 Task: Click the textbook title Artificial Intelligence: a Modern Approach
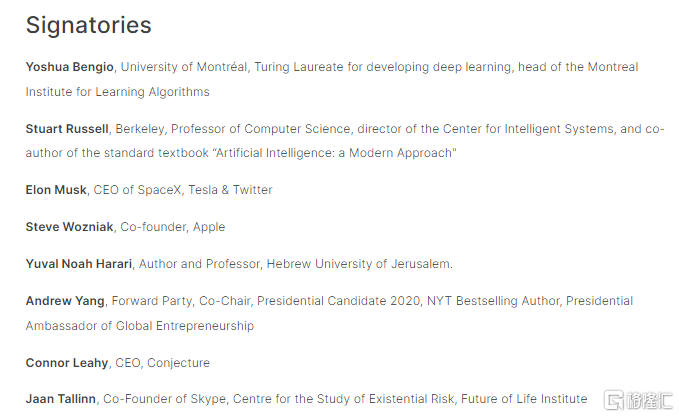(344, 153)
